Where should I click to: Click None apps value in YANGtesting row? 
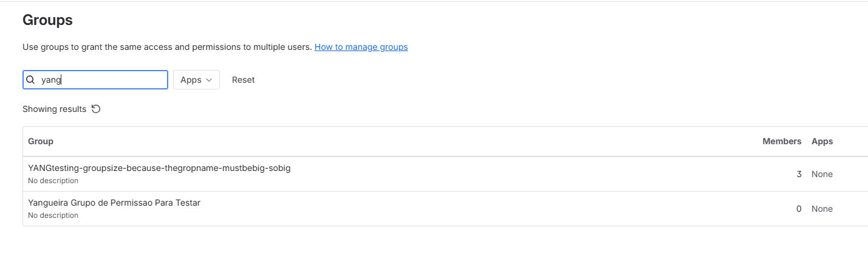point(822,174)
